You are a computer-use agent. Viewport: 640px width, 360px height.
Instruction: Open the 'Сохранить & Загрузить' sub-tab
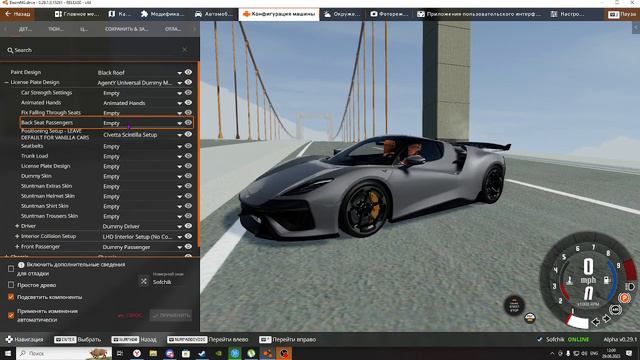click(x=127, y=29)
